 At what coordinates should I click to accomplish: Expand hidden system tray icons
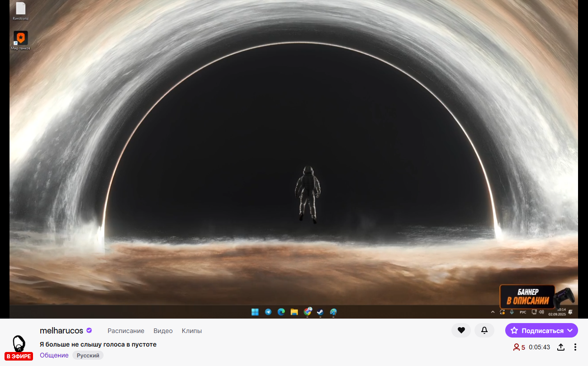493,312
